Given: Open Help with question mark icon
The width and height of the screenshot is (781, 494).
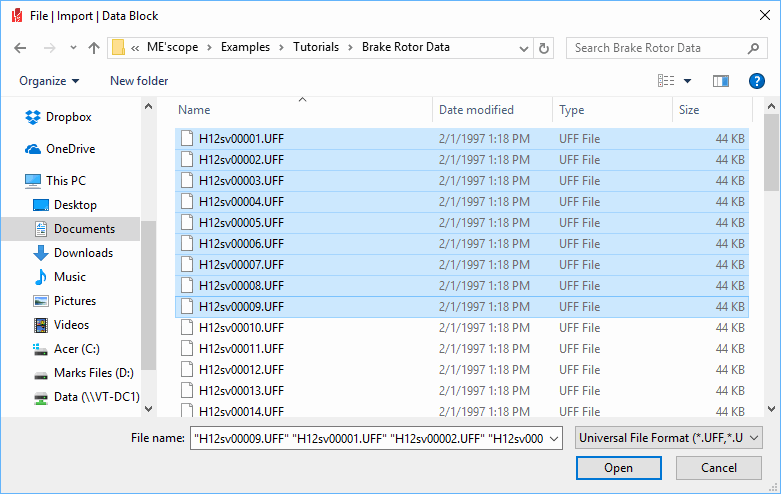Looking at the screenshot, I should 757,81.
